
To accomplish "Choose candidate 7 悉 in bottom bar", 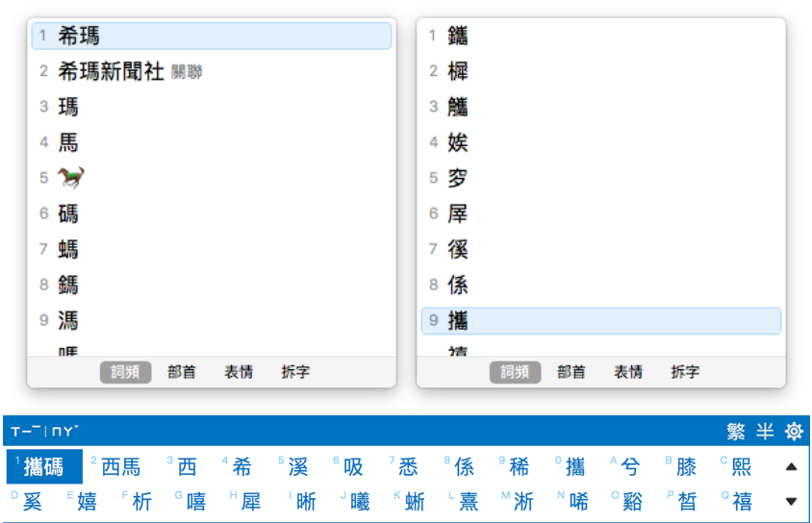I will tap(403, 466).
